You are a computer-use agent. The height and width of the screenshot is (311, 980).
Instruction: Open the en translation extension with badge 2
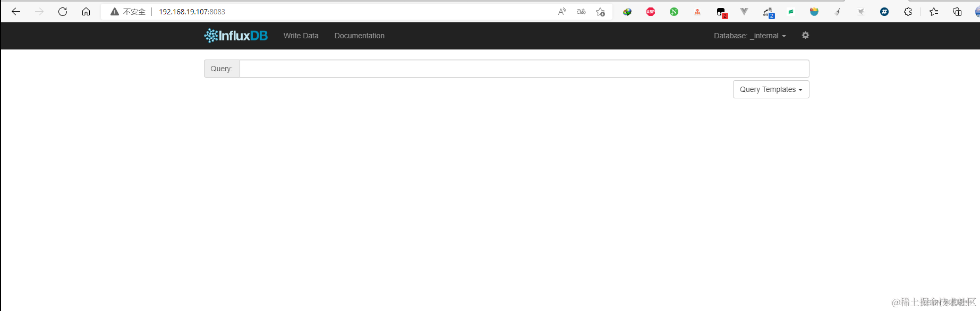[769, 12]
